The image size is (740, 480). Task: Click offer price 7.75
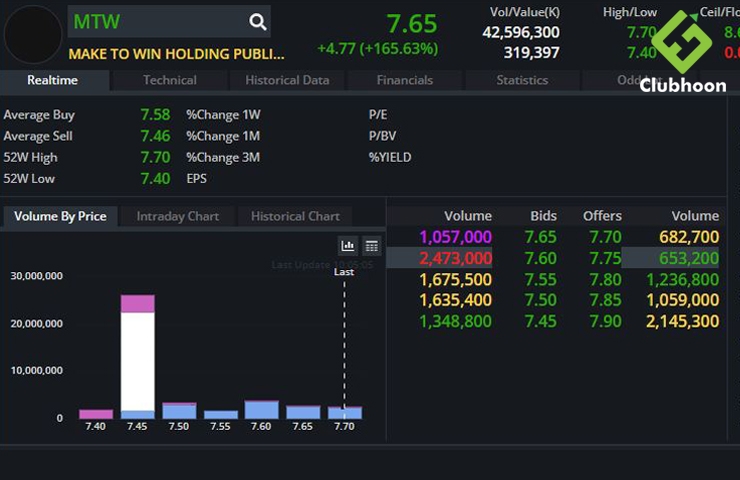click(x=605, y=258)
